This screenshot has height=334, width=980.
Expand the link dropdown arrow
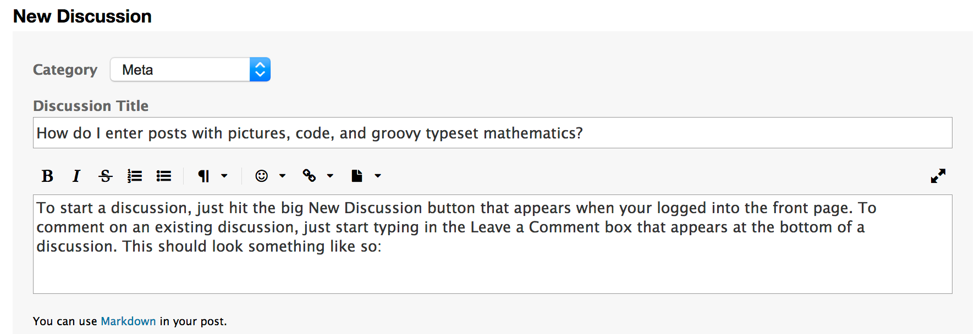[x=331, y=176]
